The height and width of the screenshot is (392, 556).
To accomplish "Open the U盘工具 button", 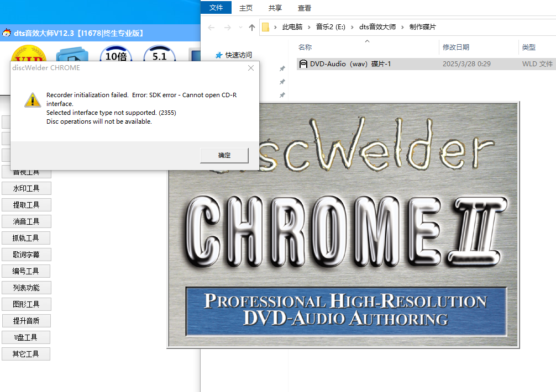I will pyautogui.click(x=26, y=337).
